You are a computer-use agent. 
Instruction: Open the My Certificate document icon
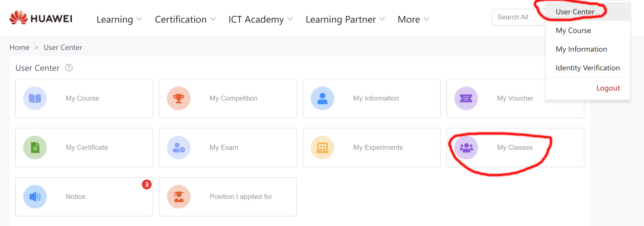coord(35,148)
